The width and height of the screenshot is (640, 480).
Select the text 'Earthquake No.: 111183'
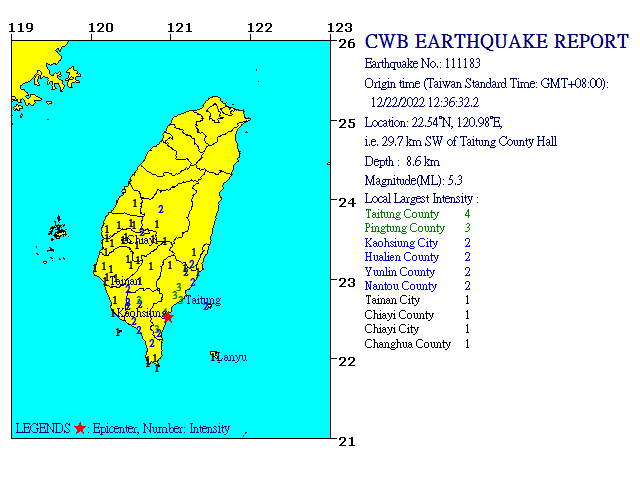click(x=422, y=64)
